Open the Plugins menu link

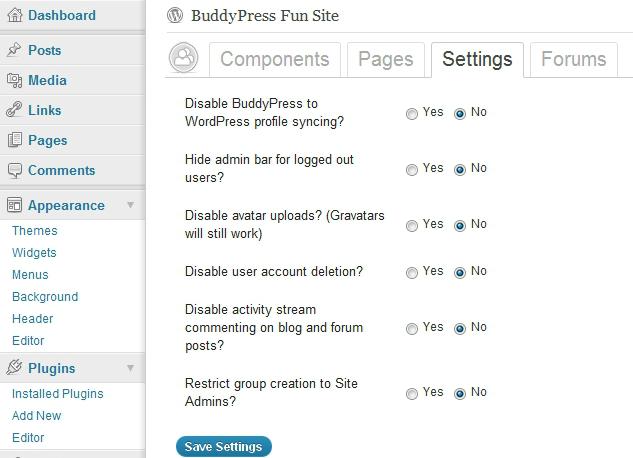[x=52, y=368]
